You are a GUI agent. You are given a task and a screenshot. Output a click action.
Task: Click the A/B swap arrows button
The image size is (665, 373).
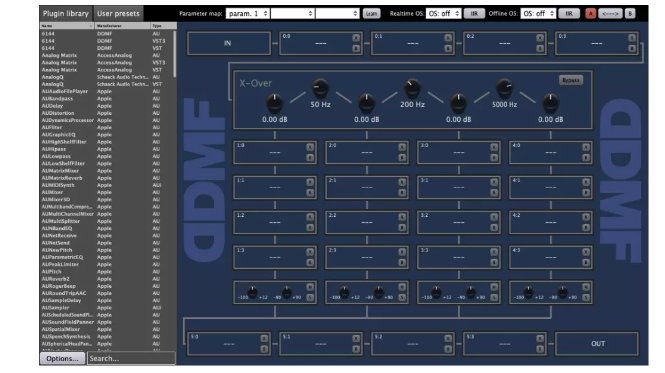[610, 14]
